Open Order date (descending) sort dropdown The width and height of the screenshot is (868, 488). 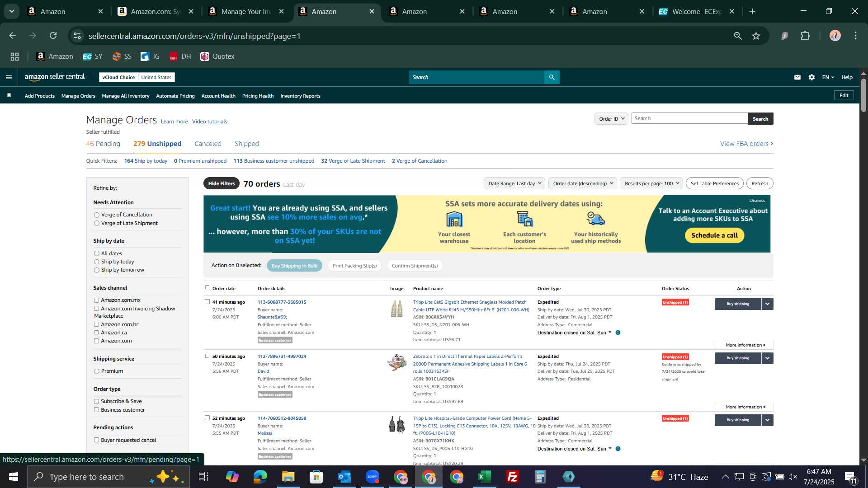582,183
